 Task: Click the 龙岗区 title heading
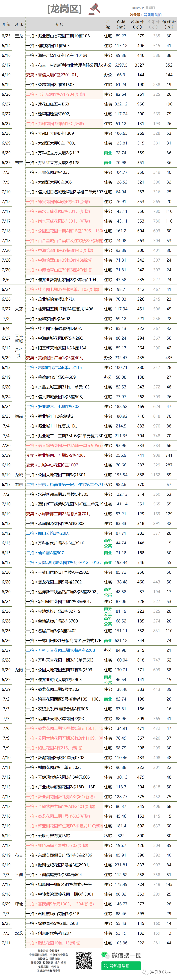pos(64,9)
